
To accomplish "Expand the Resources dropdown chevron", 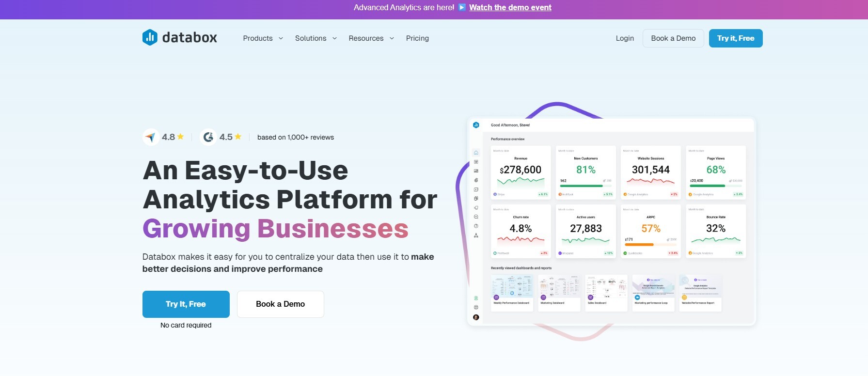I will point(392,38).
